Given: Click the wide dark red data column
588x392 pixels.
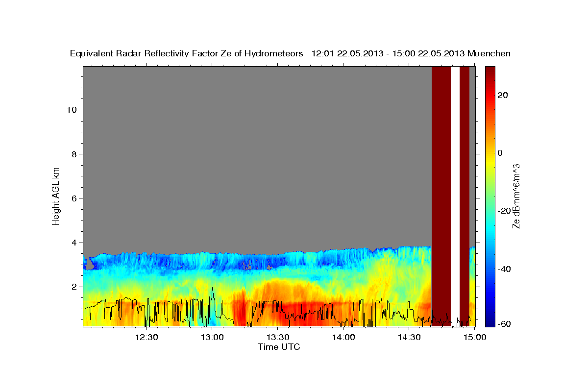Looking at the screenshot, I should pyautogui.click(x=441, y=196).
